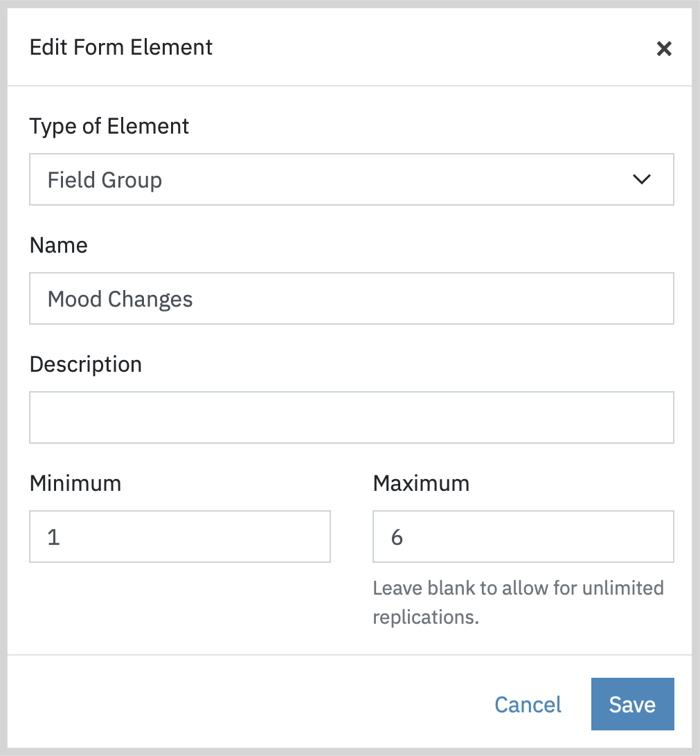Click the 'Leave blank' unlimited replications hint
Screen dimensions: 700x756
pyautogui.click(x=519, y=602)
